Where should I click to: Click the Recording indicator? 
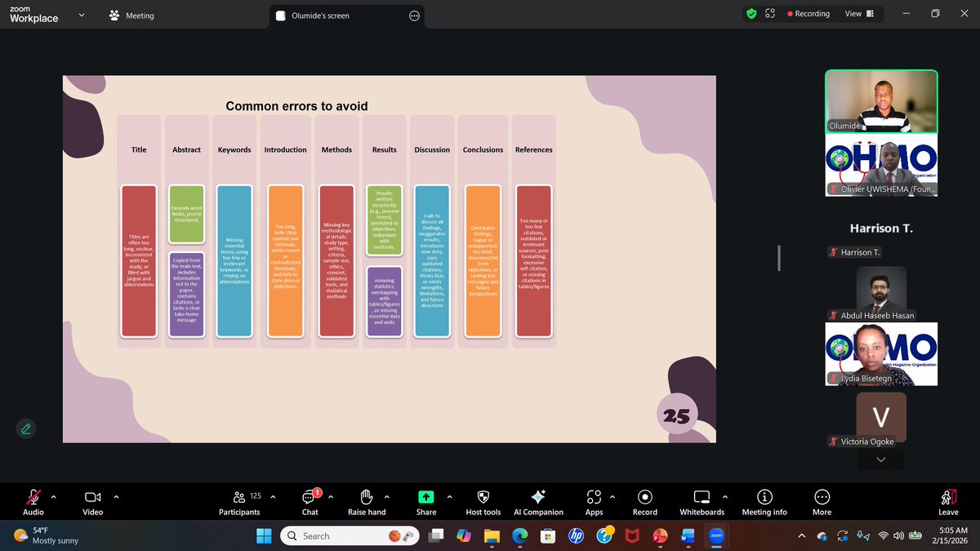click(x=808, y=14)
